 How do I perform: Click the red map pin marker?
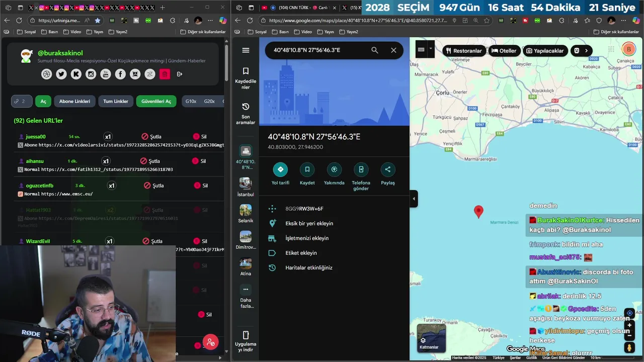(x=478, y=212)
